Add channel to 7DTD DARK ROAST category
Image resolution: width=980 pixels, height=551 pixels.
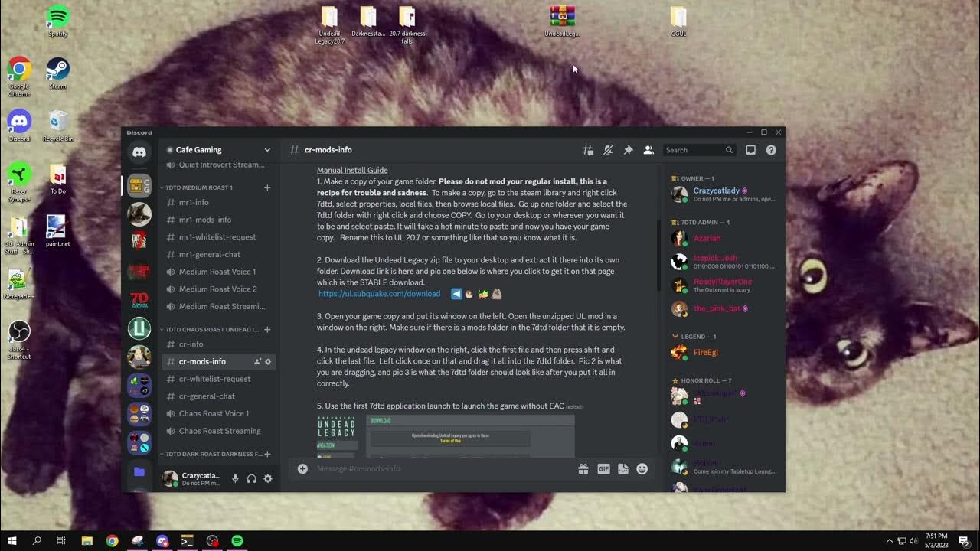[x=267, y=454]
